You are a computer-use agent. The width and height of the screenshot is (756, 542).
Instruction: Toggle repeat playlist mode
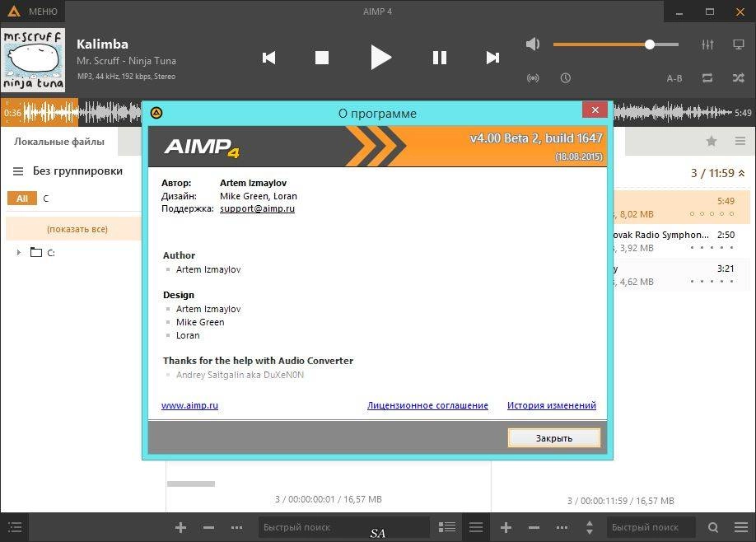click(x=707, y=77)
